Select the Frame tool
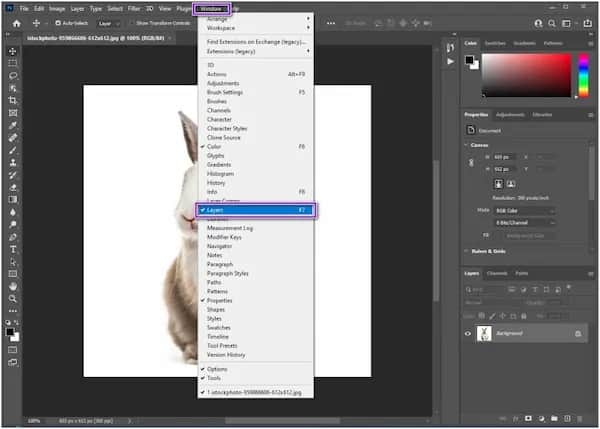The height and width of the screenshot is (429, 600). click(x=13, y=113)
